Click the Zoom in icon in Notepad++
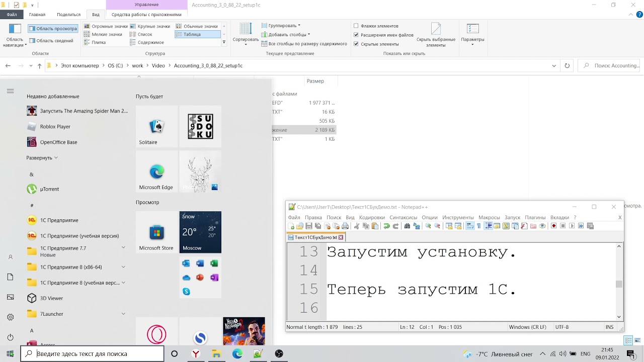This screenshot has height=362, width=644. pyautogui.click(x=428, y=226)
